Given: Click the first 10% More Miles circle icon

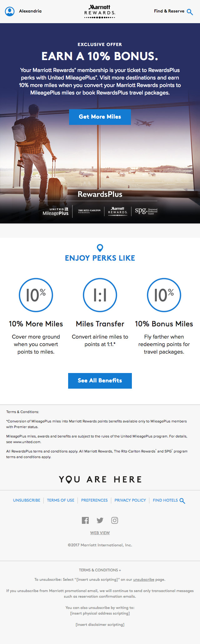Looking at the screenshot, I should coord(36,295).
